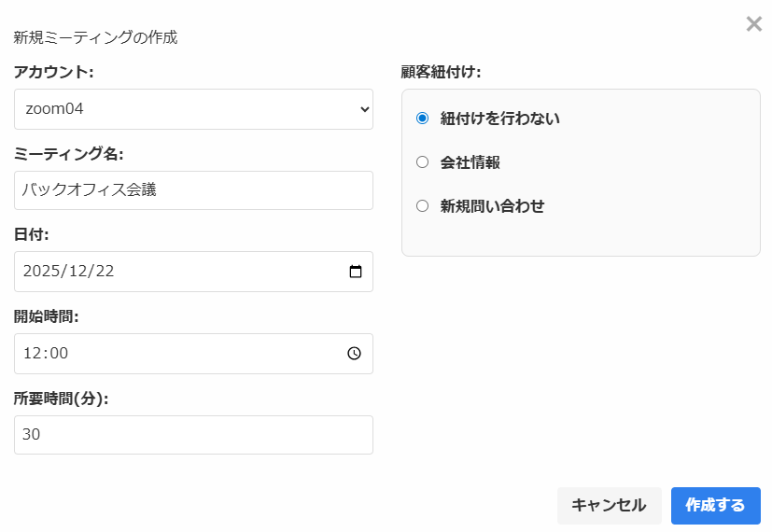Click the month 12 in date field
The image size is (772, 532).
[x=77, y=272]
